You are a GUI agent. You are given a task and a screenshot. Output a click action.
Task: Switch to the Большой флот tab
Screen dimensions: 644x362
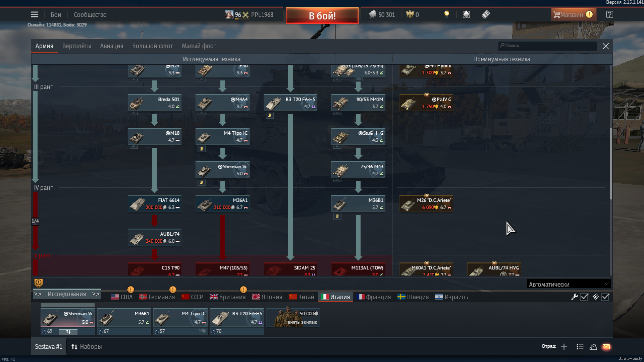tap(153, 46)
